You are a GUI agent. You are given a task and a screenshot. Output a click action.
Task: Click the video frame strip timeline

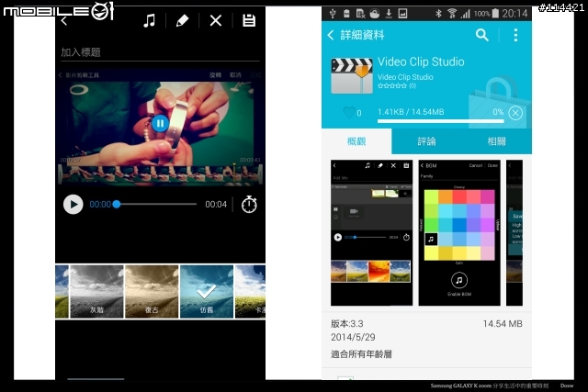click(x=160, y=175)
